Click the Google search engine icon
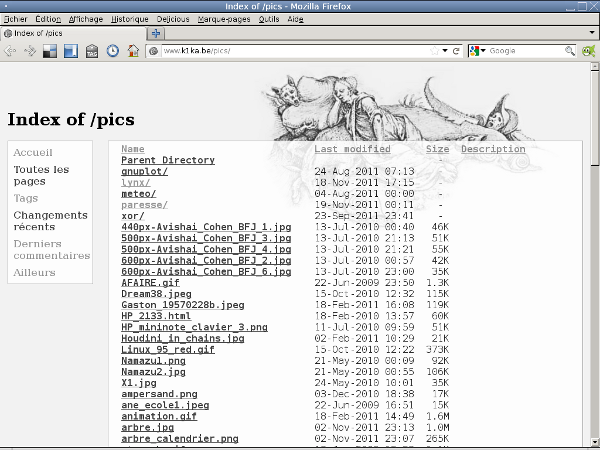The image size is (600, 450). click(474, 51)
